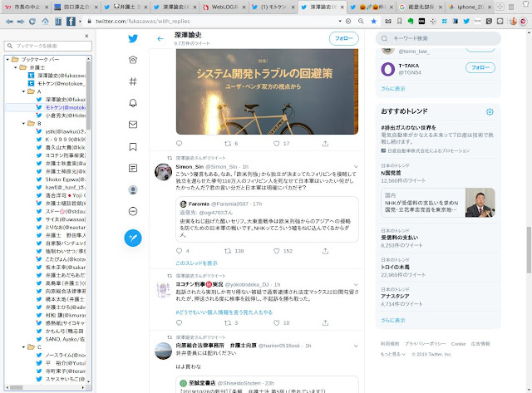Switch to the WebLOG browser tab
The image size is (532, 393).
point(224,7)
